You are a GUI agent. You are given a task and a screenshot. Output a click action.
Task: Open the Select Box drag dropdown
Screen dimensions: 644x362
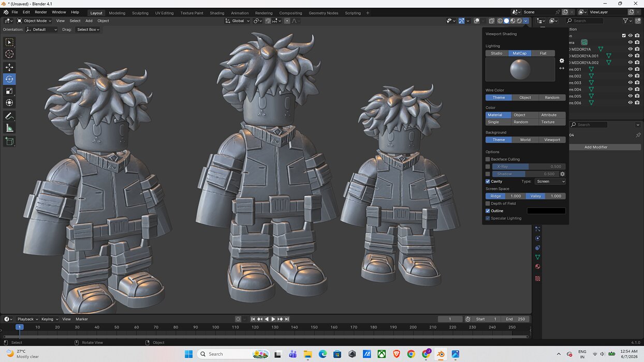[87, 29]
